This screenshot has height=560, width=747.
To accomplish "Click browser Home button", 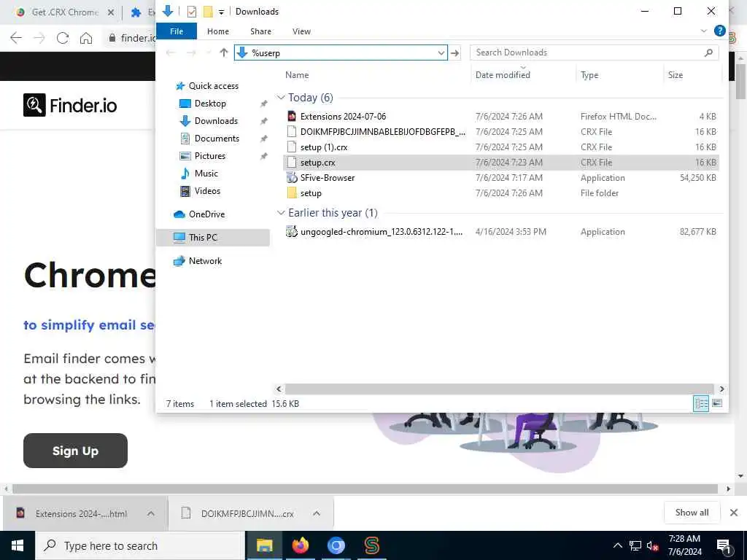I will [86, 38].
